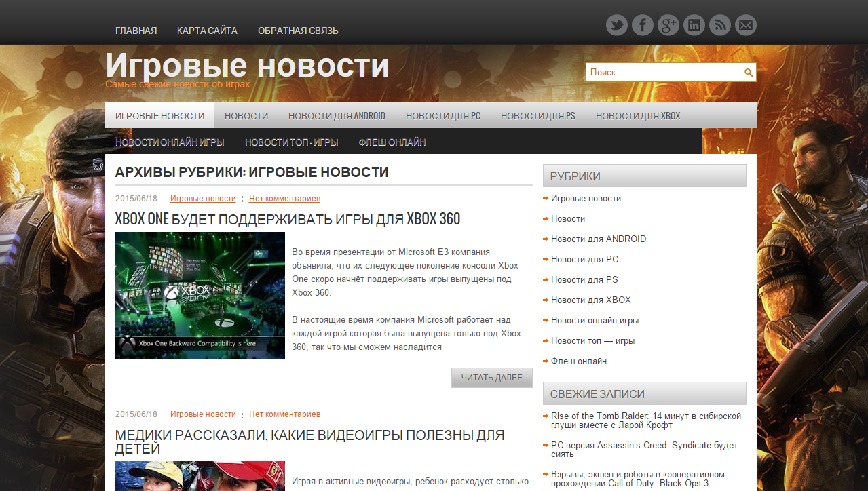Select НОВОСТИ ДЛЯ XBOX navigation tab
The height and width of the screenshot is (491, 868).
638,115
